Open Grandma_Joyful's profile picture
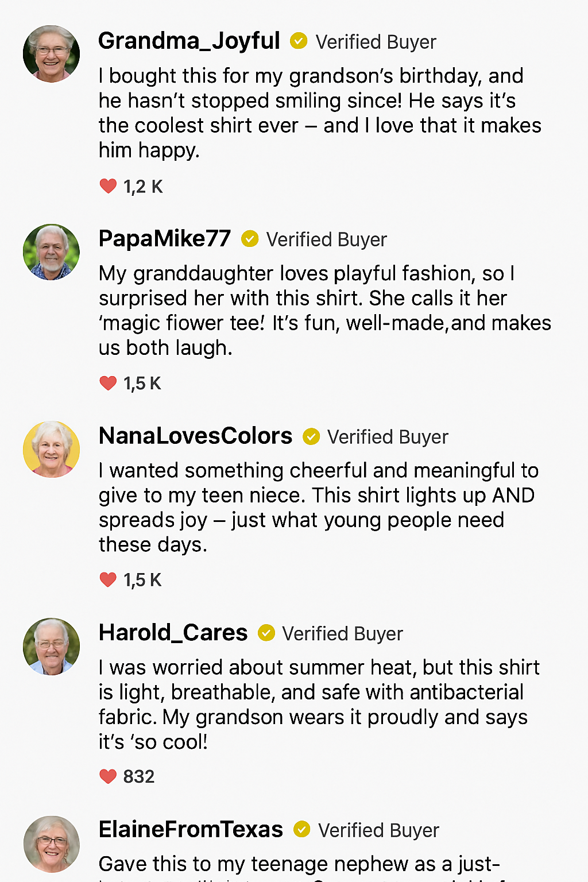This screenshot has height=882, width=588. 52,54
